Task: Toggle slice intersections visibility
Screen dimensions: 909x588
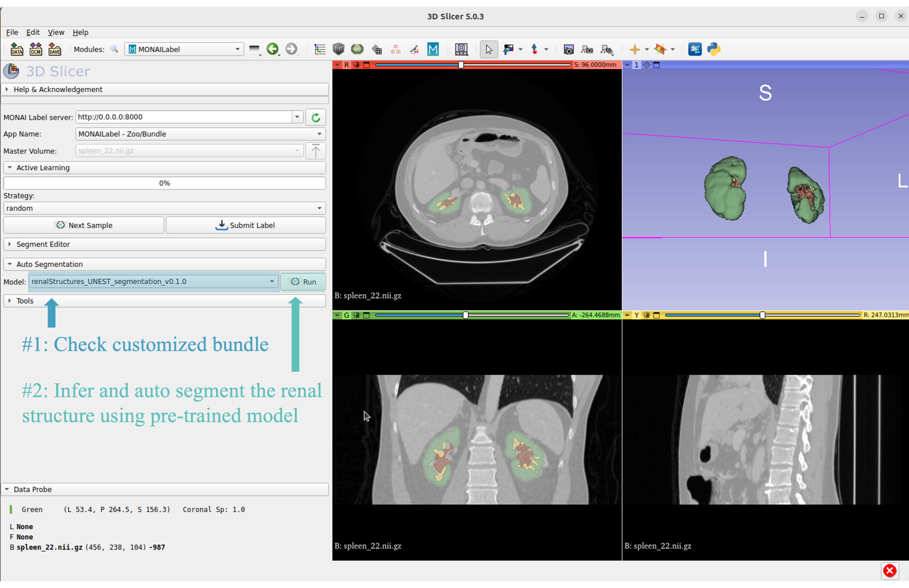Action: [x=660, y=49]
